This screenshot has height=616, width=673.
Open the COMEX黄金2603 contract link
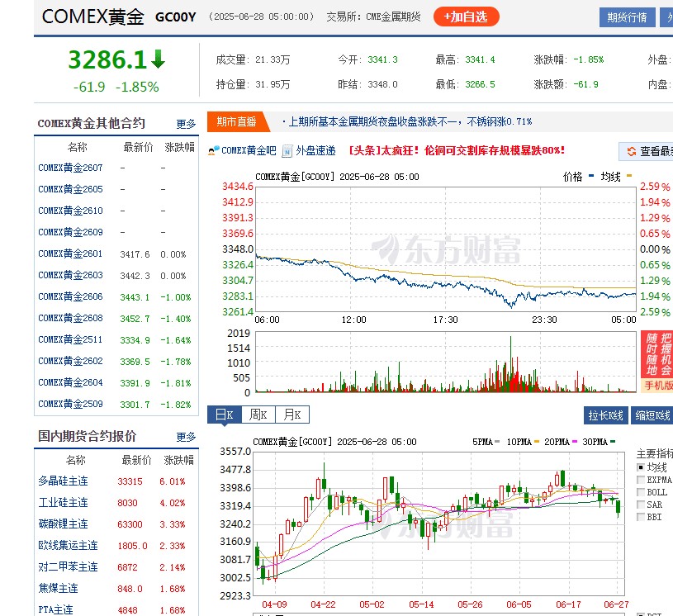[70, 275]
